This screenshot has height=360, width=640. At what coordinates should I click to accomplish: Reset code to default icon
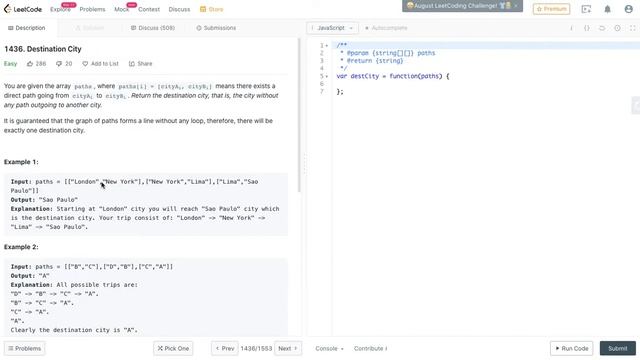[x=602, y=28]
